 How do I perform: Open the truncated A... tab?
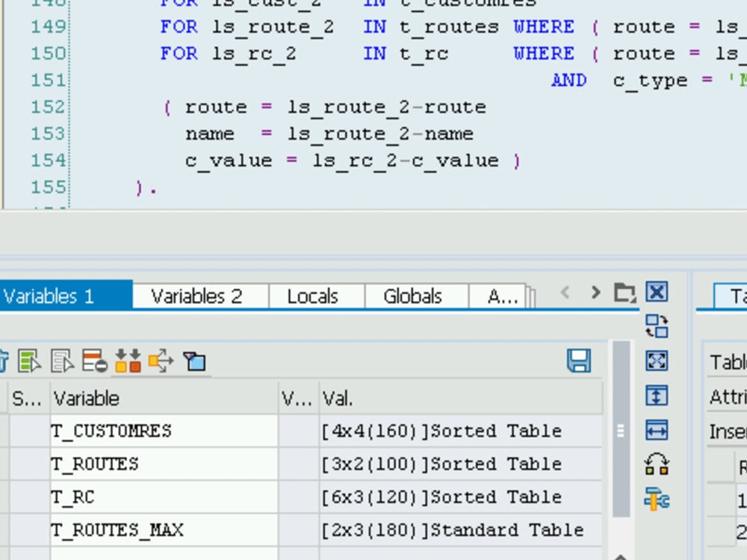coord(498,296)
